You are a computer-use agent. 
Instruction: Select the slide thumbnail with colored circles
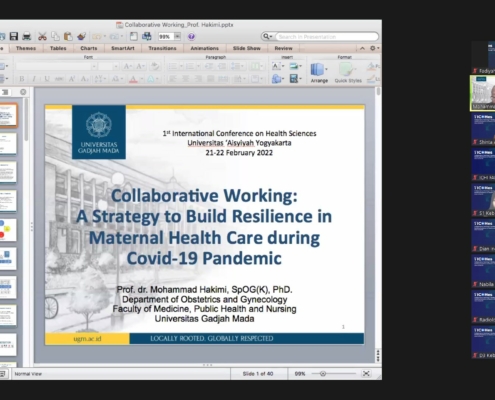tap(8, 230)
